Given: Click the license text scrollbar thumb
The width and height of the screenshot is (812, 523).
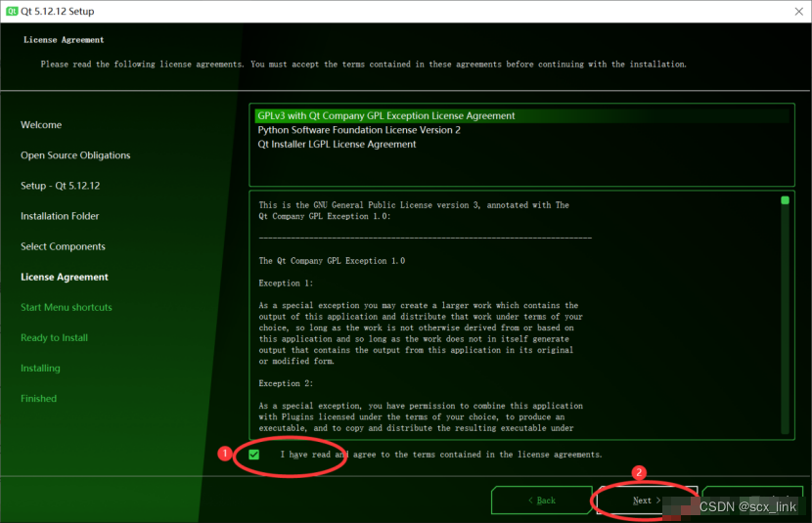Looking at the screenshot, I should click(785, 200).
